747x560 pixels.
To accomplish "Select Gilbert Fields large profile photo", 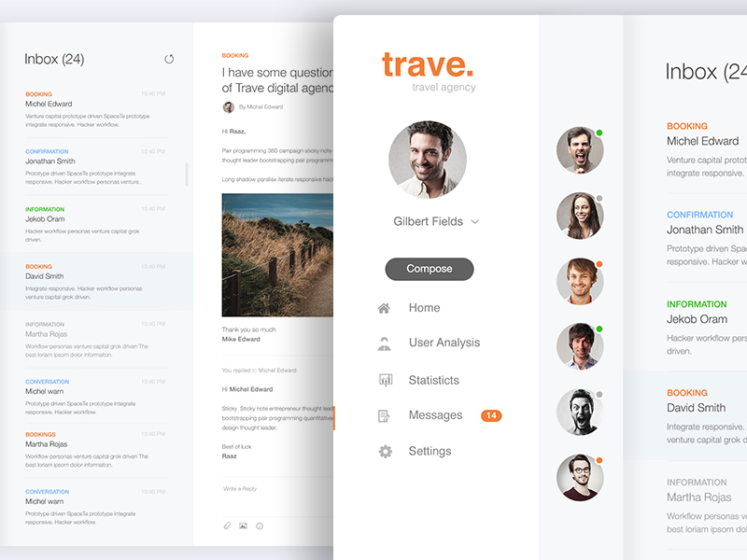I will pos(428,159).
